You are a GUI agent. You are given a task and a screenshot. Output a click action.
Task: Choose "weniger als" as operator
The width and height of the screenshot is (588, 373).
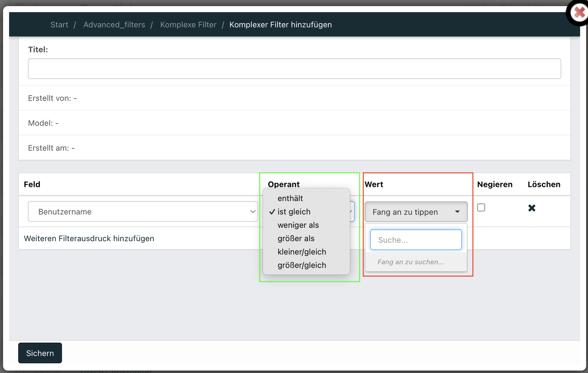tap(298, 225)
